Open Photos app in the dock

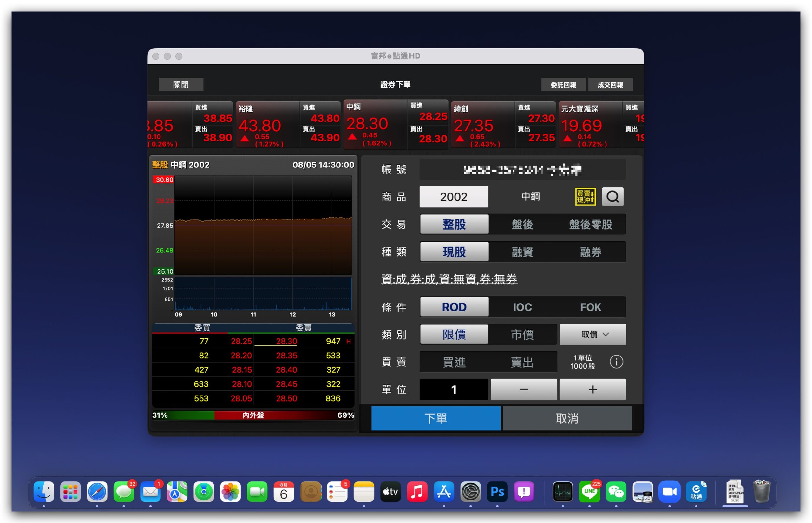230,491
